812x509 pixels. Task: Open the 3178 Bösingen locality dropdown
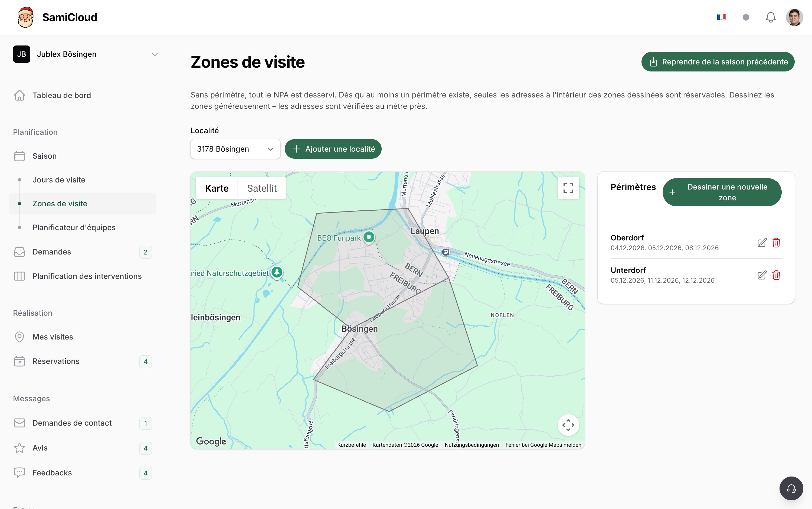pos(235,149)
